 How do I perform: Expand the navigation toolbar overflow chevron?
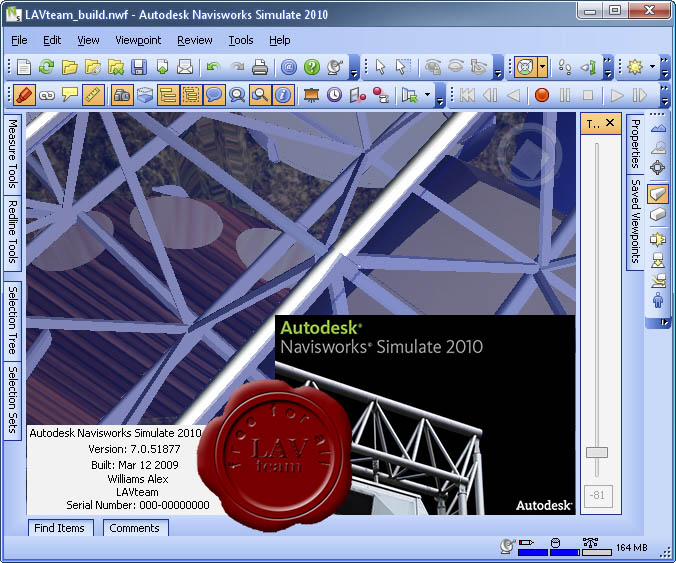(x=607, y=67)
